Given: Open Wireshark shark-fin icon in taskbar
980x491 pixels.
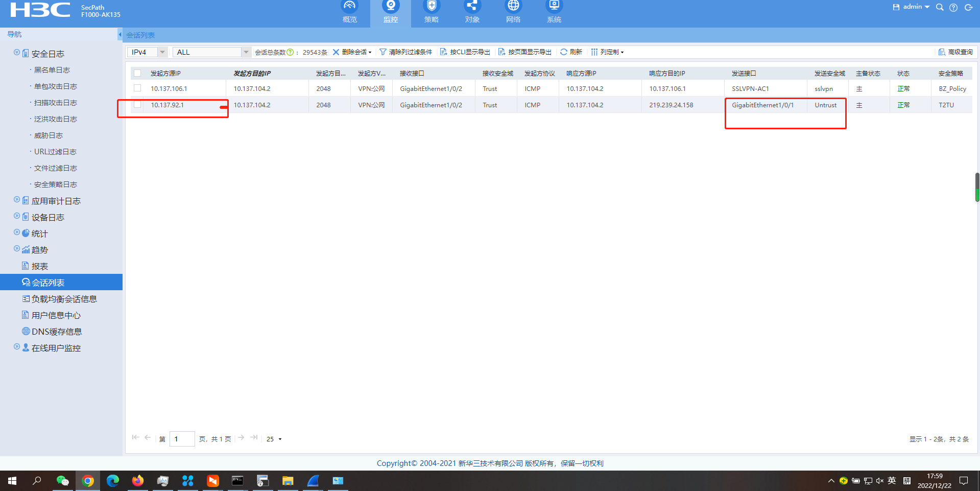Looking at the screenshot, I should click(313, 481).
